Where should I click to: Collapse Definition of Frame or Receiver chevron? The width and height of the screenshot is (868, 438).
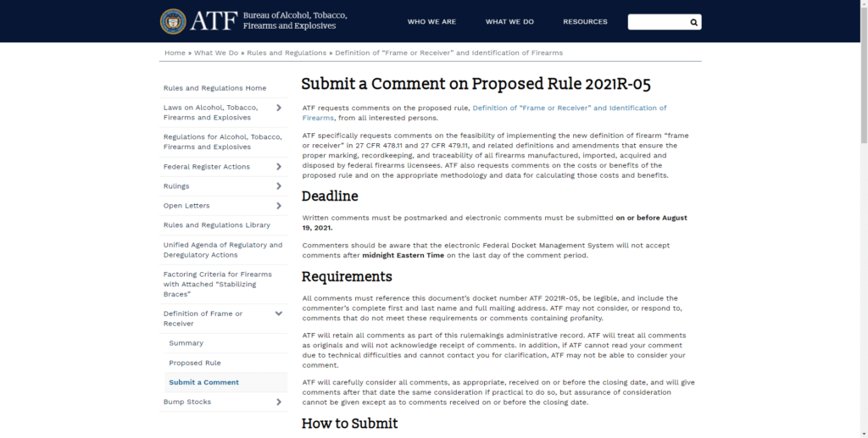[278, 313]
